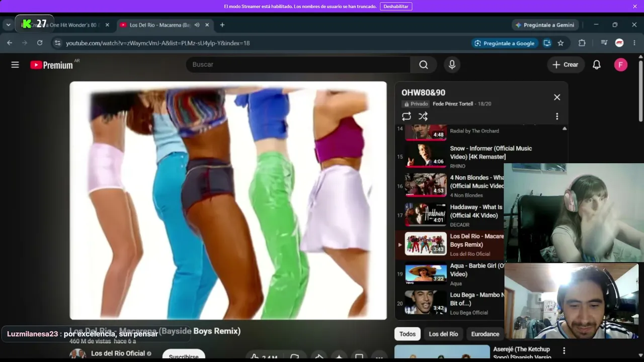The width and height of the screenshot is (644, 362).
Task: Select the Todos filter chip
Action: (408, 334)
